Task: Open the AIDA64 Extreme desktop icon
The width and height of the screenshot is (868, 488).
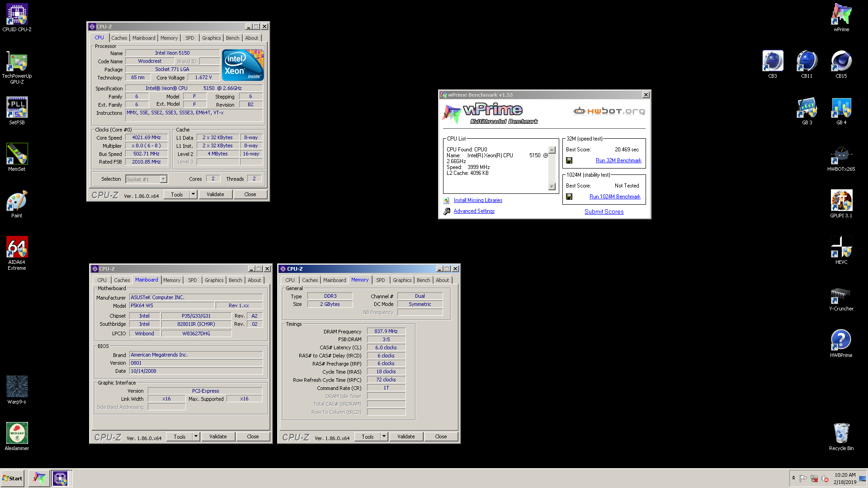Action: point(17,253)
